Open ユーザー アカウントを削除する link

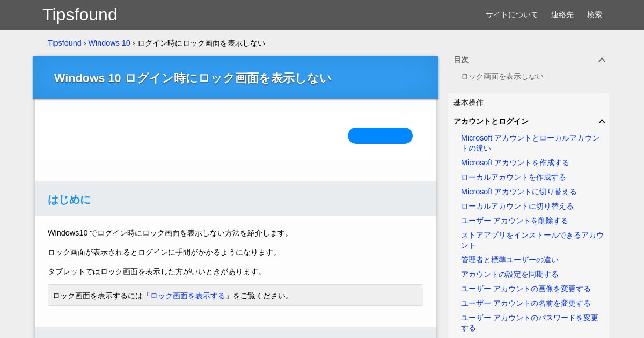coord(515,221)
